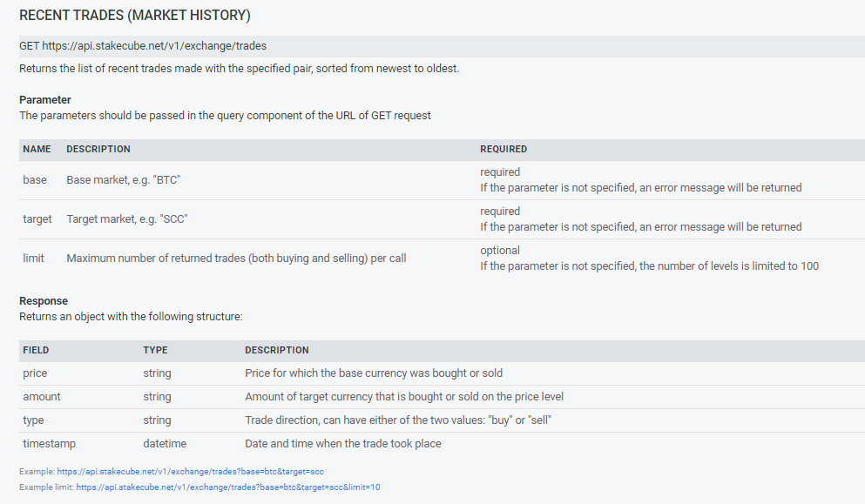Open the example trades URL link
This screenshot has width=865, height=504.
click(190, 472)
